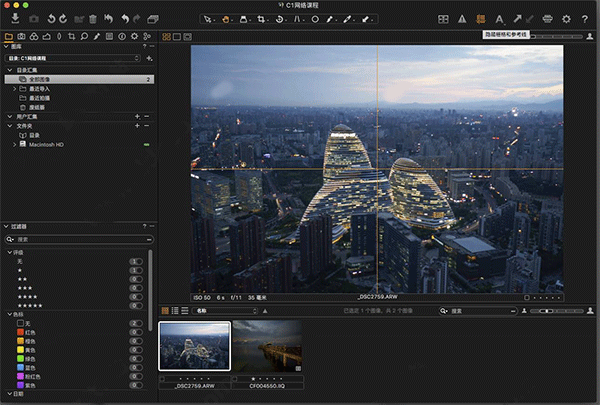Image resolution: width=600 pixels, height=405 pixels.
Task: Click the trash delete icon
Action: tap(93, 18)
